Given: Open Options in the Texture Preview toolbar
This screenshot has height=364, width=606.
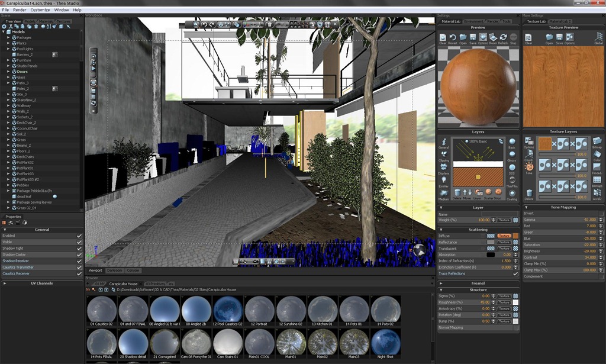Looking at the screenshot, I should point(569,37).
